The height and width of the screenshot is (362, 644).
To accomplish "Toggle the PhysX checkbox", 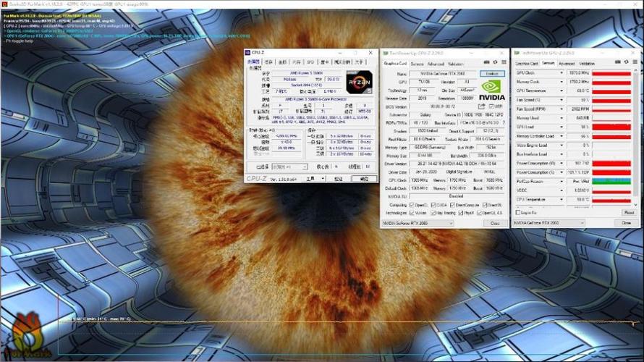I will click(461, 213).
